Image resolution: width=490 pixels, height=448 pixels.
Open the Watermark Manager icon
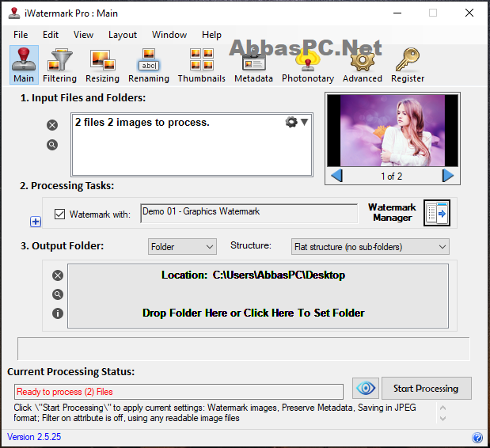coord(437,213)
